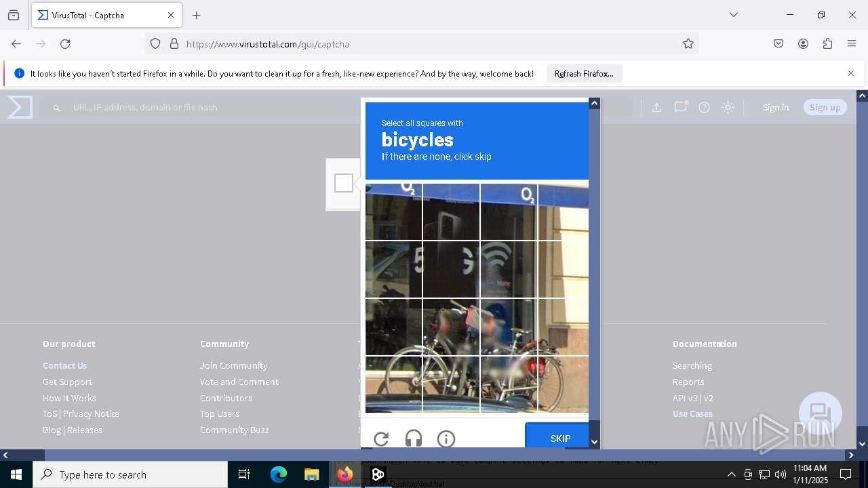Screen dimensions: 868x488
Task: Select the captcha tile showing bicycle handlebars
Action: tap(451, 327)
